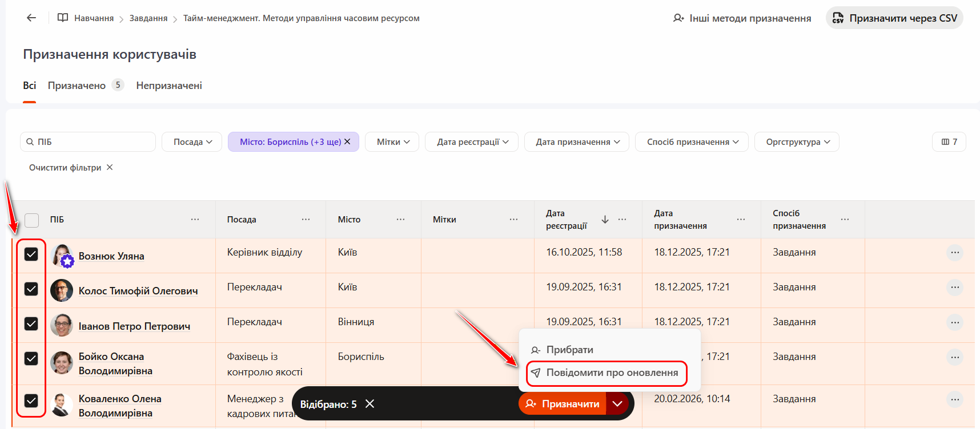
Task: Uncheck the Вознюк Уляна row checkbox
Action: click(31, 254)
